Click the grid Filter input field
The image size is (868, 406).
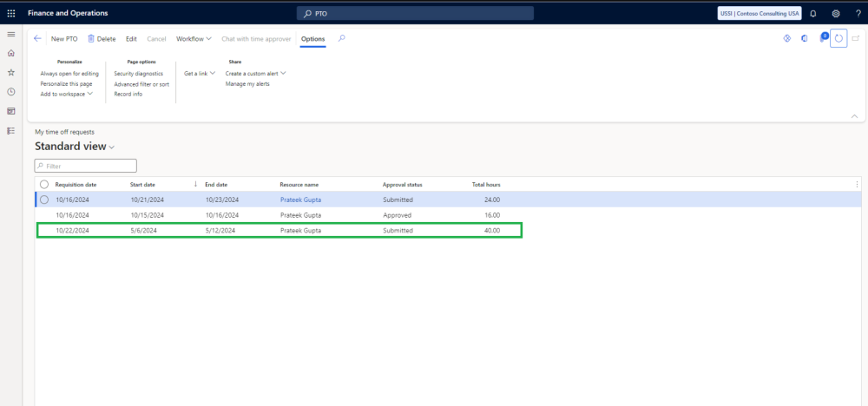pyautogui.click(x=85, y=166)
